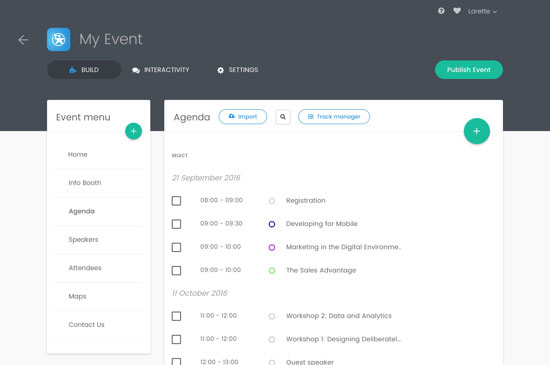Check Workshop 1: Designing checkbox
The image size is (550, 365).
coord(176,339)
